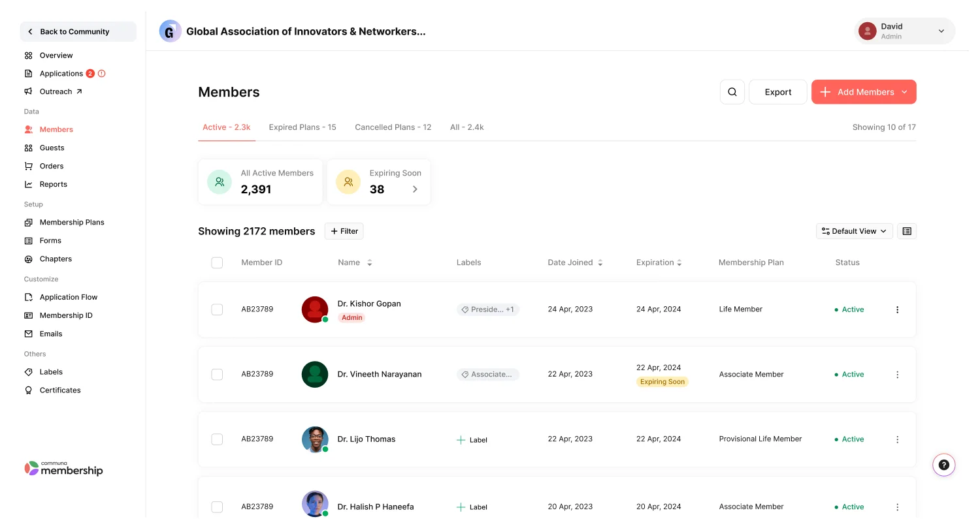Click the Reports chart icon

click(x=29, y=184)
